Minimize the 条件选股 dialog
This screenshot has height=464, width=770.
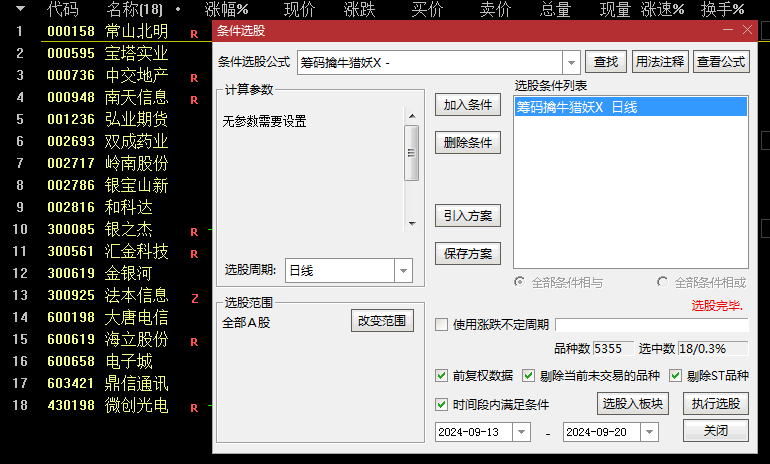(x=728, y=30)
